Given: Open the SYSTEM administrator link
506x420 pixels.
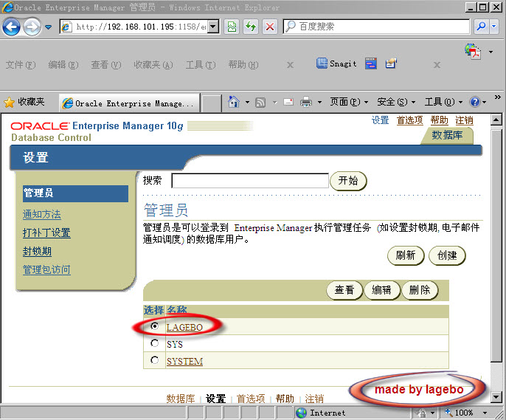Looking at the screenshot, I should 184,361.
